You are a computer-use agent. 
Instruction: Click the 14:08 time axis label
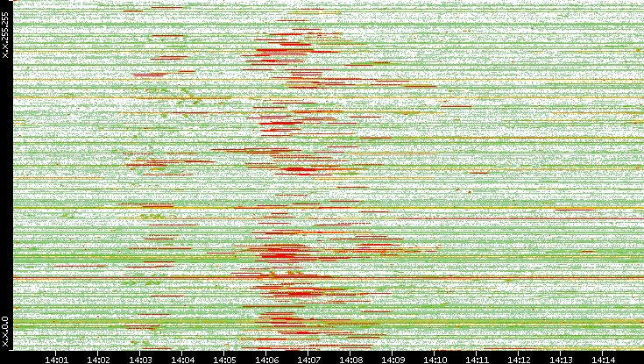point(350,360)
